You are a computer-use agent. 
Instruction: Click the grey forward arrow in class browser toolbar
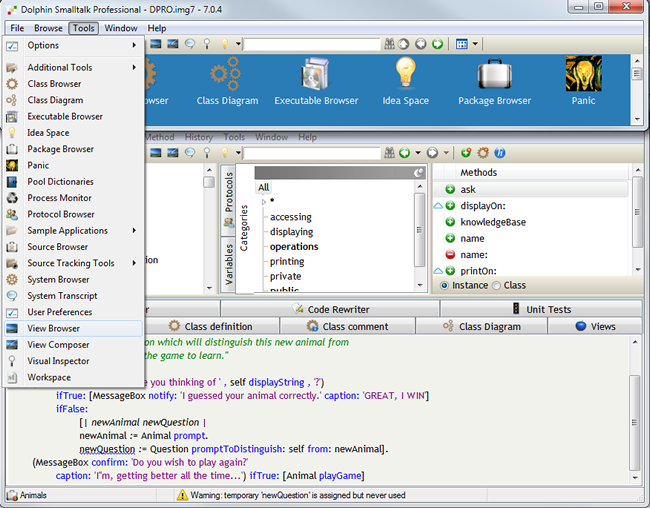coord(432,153)
